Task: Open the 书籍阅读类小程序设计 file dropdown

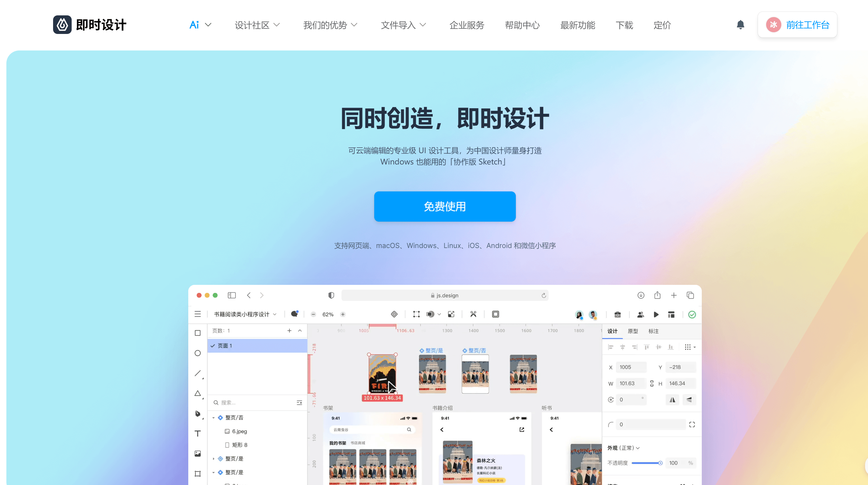Action: click(x=245, y=314)
